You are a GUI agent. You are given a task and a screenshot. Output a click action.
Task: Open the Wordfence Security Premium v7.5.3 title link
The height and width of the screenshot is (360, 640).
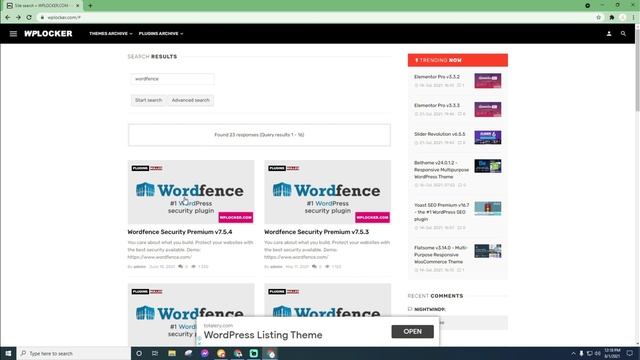(x=316, y=232)
